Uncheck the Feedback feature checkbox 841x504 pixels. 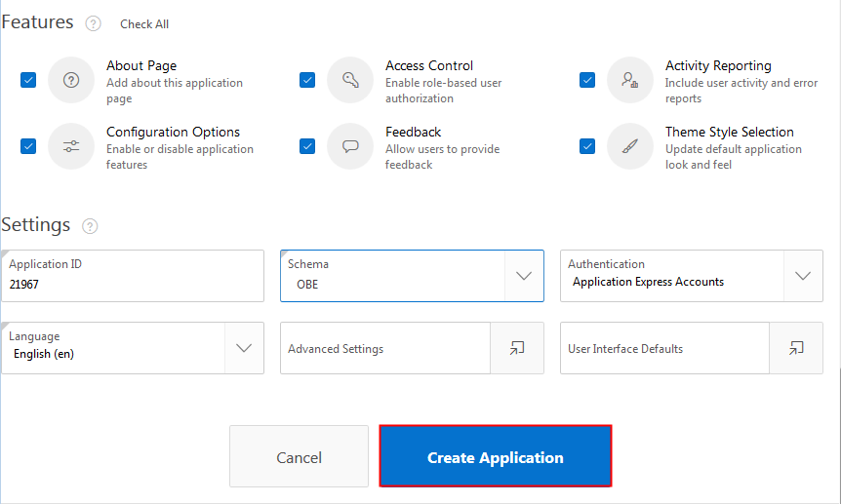(307, 146)
